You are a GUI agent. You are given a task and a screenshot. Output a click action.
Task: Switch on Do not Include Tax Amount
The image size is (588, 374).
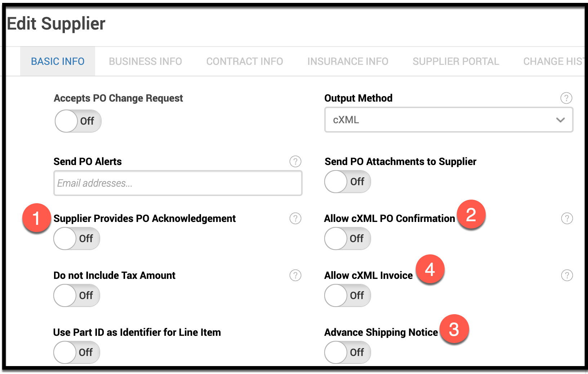point(77,295)
